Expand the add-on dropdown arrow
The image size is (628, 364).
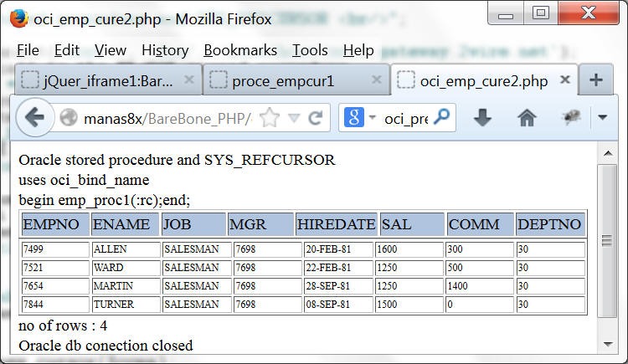pyautogui.click(x=602, y=117)
